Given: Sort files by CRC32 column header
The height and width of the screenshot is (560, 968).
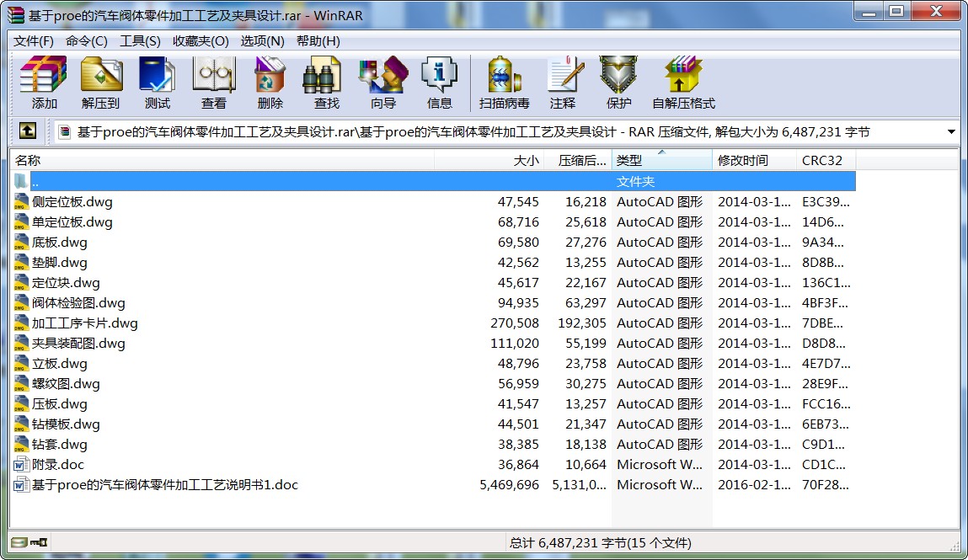Looking at the screenshot, I should (826, 160).
